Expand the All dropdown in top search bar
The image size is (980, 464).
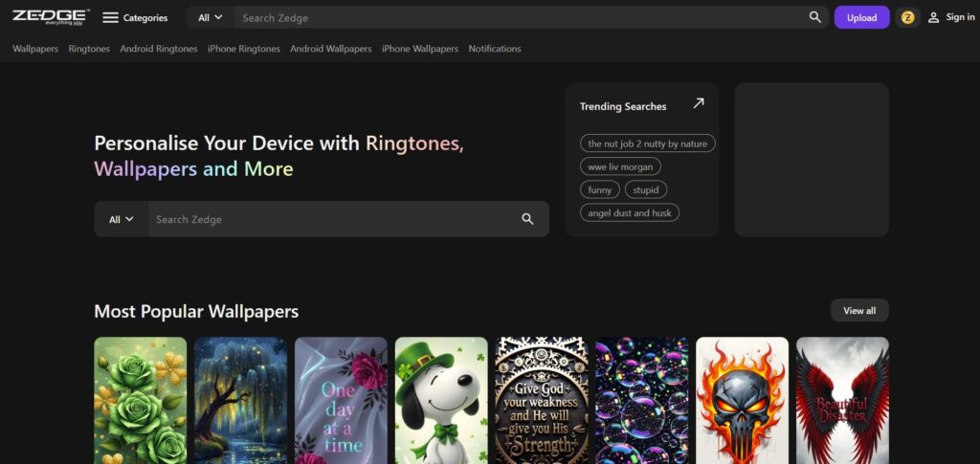click(210, 17)
